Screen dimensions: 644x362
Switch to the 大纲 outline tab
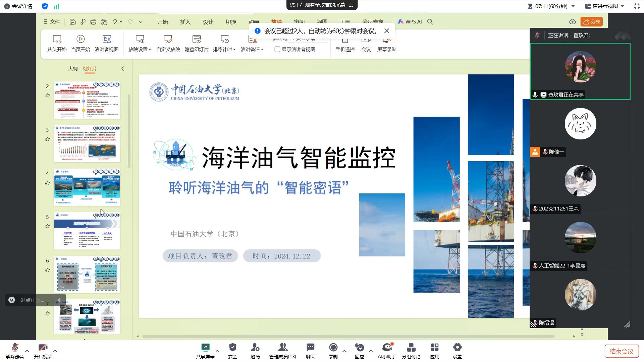[x=72, y=68]
